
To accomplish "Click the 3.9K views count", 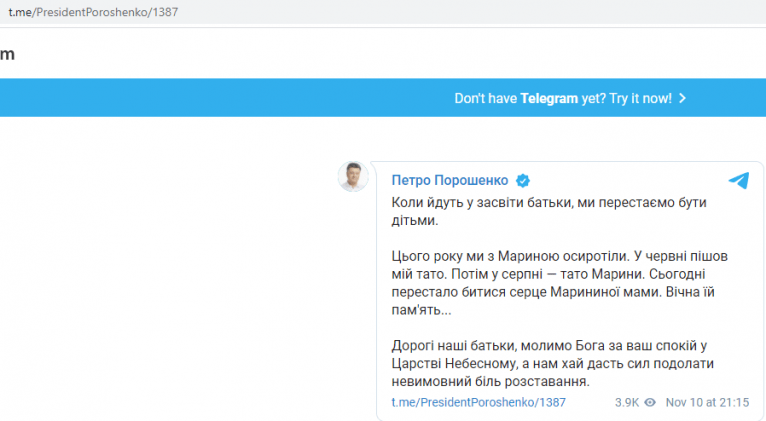I will 627,402.
